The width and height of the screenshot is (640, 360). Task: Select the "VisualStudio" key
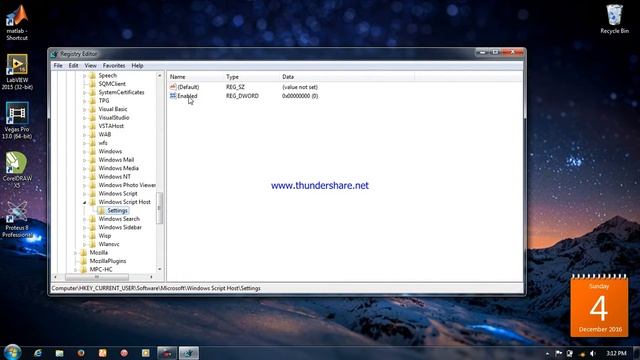coord(113,118)
